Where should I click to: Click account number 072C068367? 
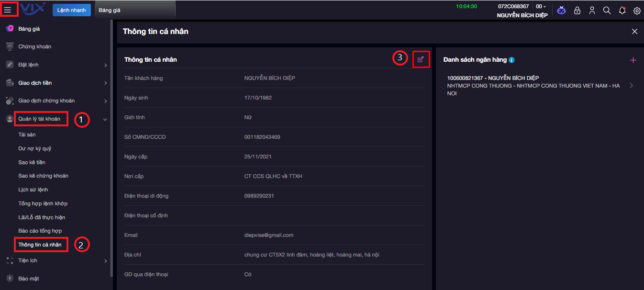tap(513, 6)
